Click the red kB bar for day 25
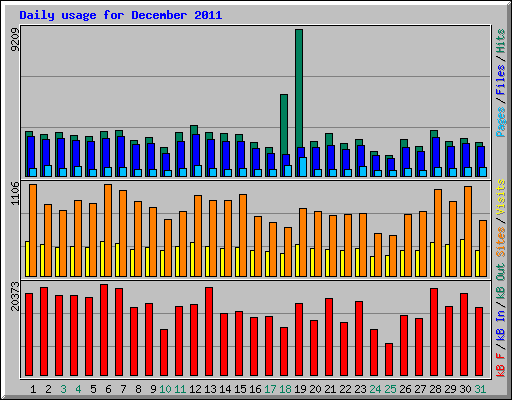Screen dimensions: 512x400 click(389, 360)
